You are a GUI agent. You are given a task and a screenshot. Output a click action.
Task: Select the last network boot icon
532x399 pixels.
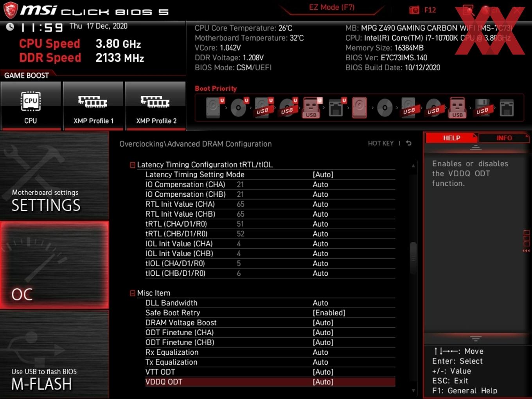click(507, 108)
